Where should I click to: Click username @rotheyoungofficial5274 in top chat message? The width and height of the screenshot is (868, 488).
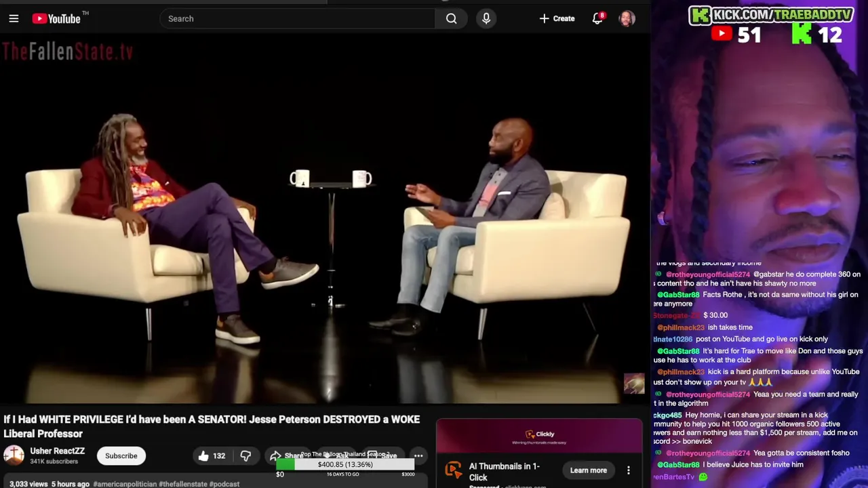pos(708,274)
